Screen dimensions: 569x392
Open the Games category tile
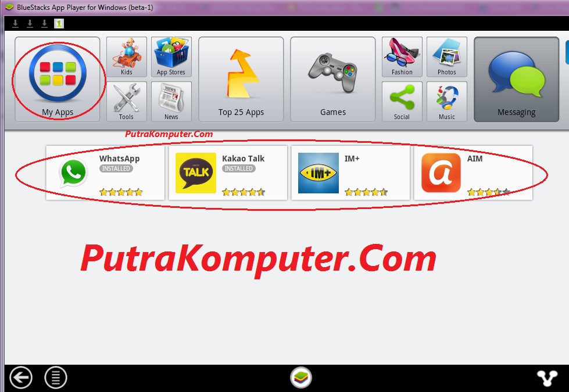pyautogui.click(x=333, y=79)
